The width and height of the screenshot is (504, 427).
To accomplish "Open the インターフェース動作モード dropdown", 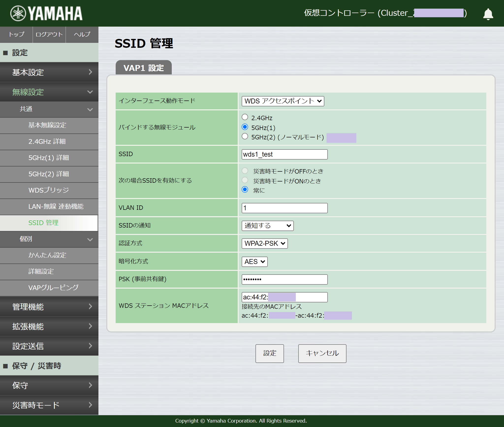I will coord(283,101).
